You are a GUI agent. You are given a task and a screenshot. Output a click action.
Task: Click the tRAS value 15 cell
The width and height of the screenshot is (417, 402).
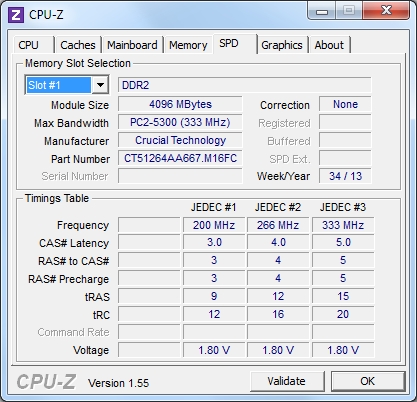[x=343, y=296]
